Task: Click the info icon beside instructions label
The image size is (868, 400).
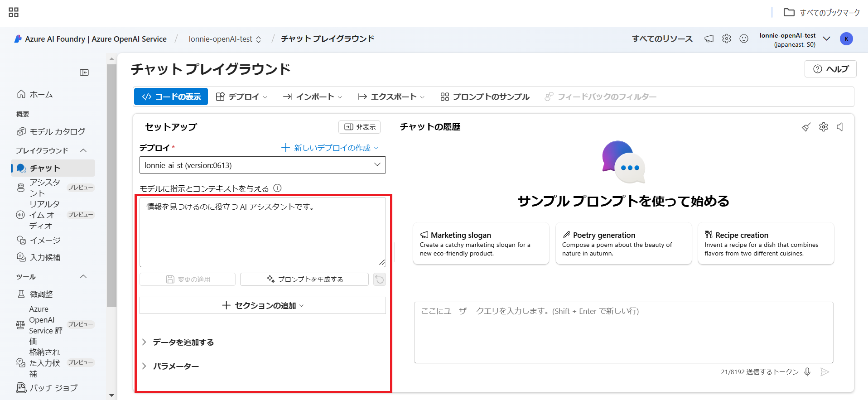Action: 278,188
